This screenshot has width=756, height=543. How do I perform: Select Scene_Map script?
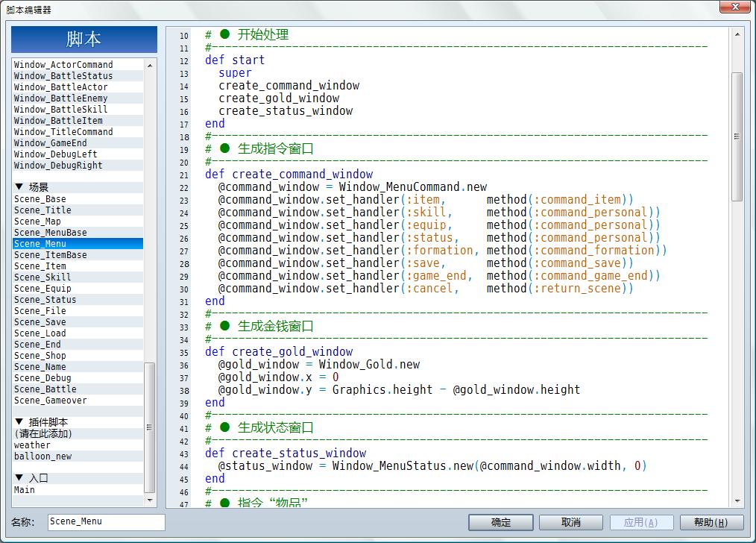[x=78, y=222]
